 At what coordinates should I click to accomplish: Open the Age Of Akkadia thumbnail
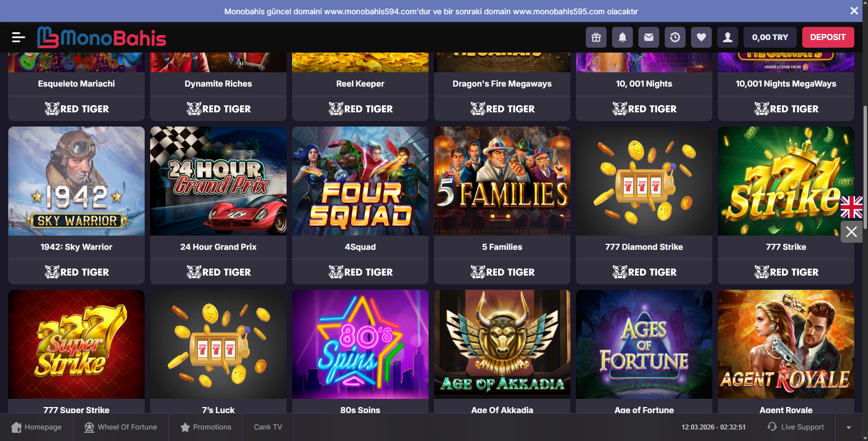pyautogui.click(x=502, y=345)
